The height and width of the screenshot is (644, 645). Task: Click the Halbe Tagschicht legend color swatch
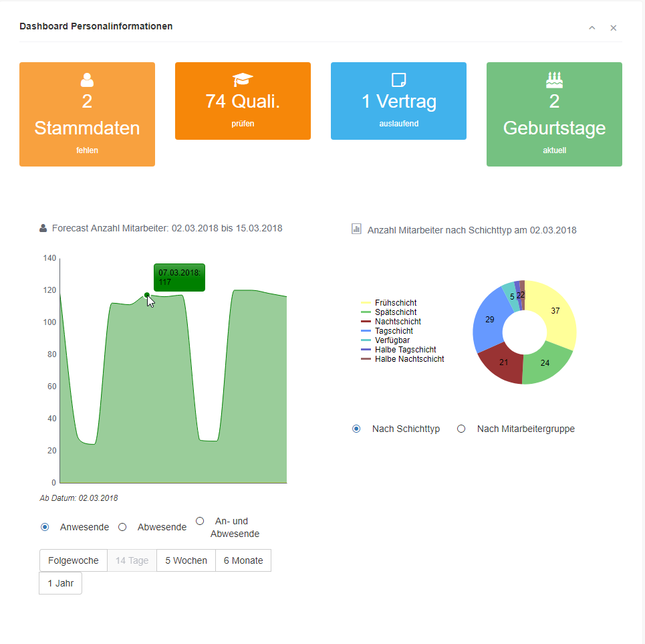click(366, 350)
